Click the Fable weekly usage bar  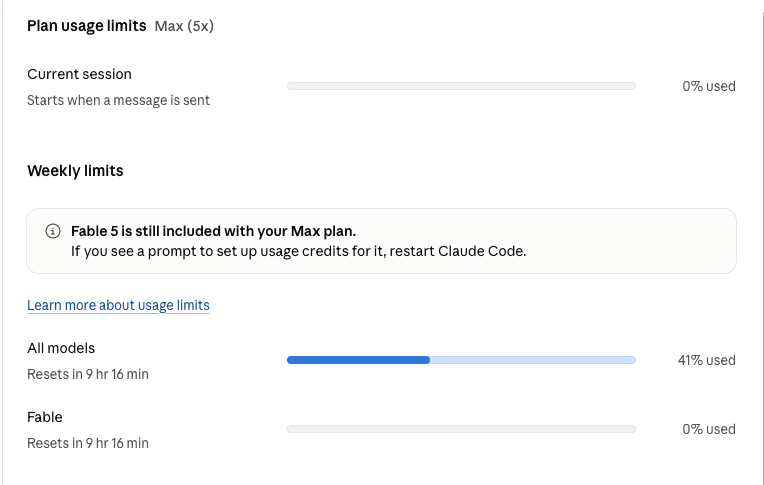click(x=461, y=429)
